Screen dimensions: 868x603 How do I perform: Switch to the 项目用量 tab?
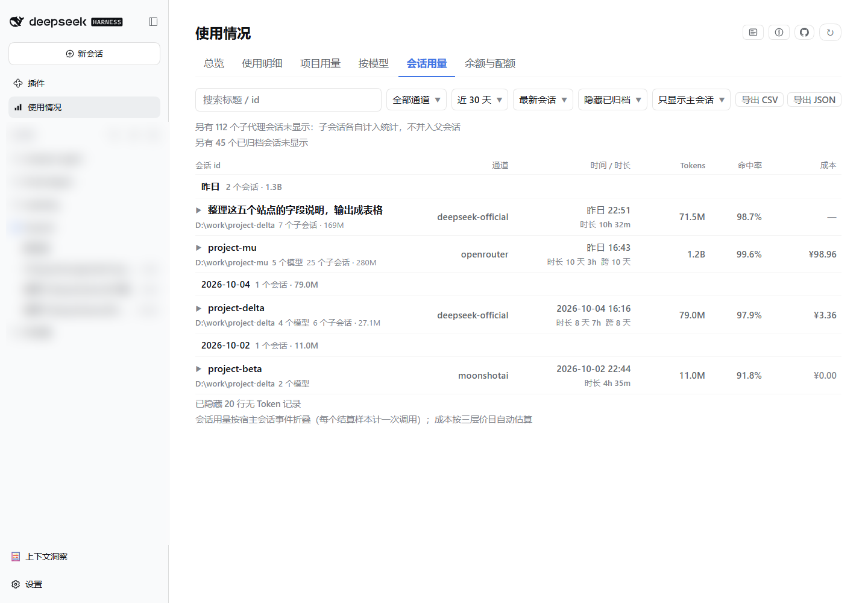click(x=320, y=63)
